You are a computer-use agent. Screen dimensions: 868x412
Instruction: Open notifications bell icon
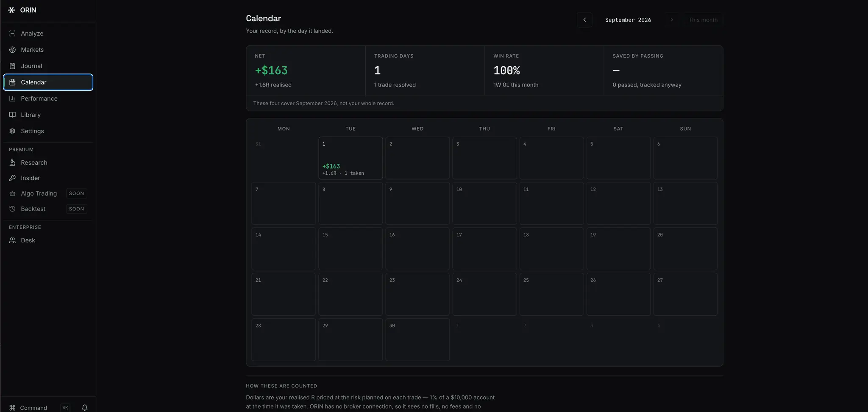click(85, 408)
